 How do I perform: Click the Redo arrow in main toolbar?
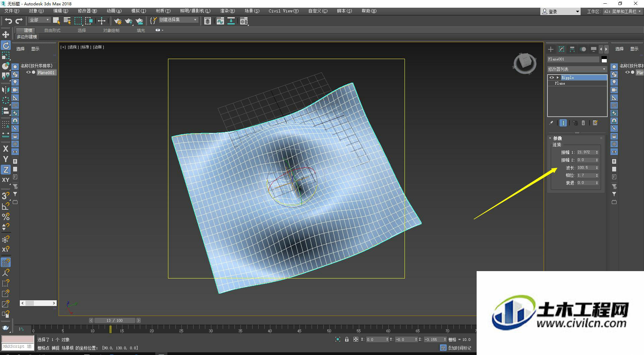click(19, 21)
